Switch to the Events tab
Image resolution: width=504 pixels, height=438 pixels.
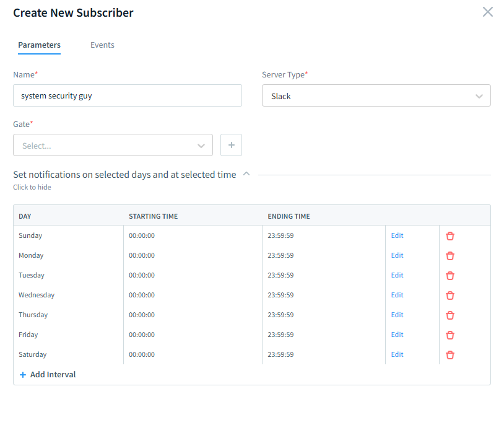coord(102,45)
